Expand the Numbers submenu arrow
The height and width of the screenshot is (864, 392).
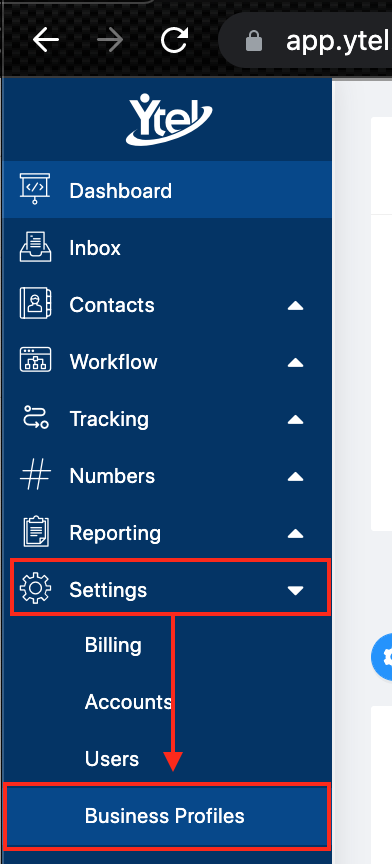296,476
